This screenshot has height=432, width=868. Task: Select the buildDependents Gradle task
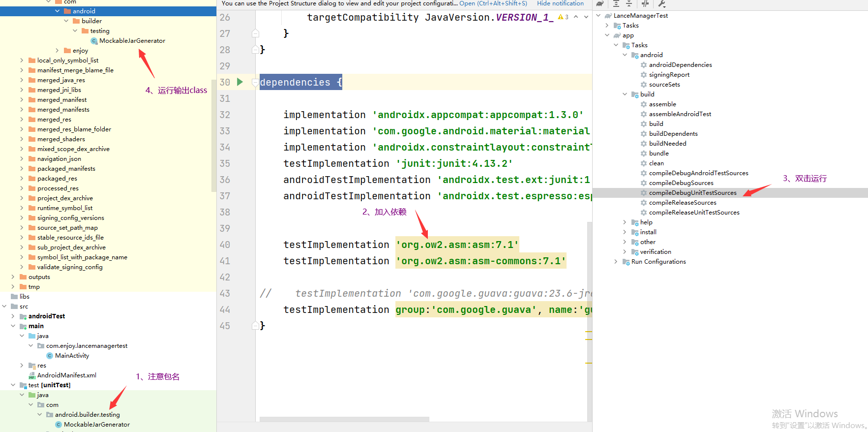673,134
